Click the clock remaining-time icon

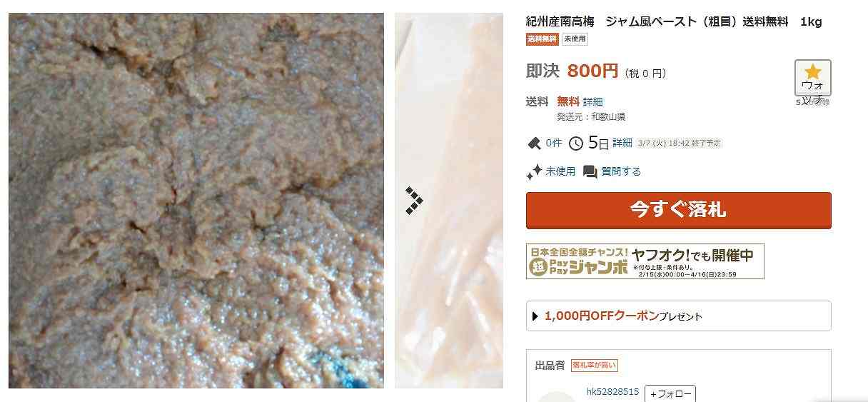tap(576, 144)
